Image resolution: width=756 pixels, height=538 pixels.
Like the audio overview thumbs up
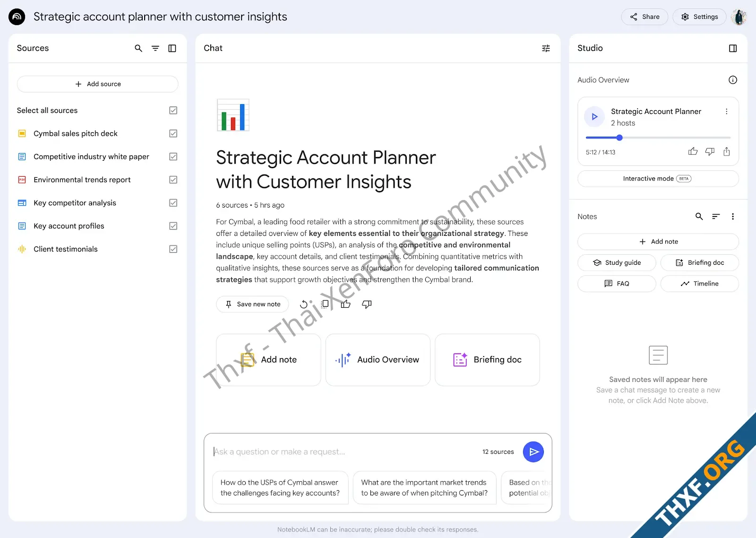pyautogui.click(x=693, y=152)
